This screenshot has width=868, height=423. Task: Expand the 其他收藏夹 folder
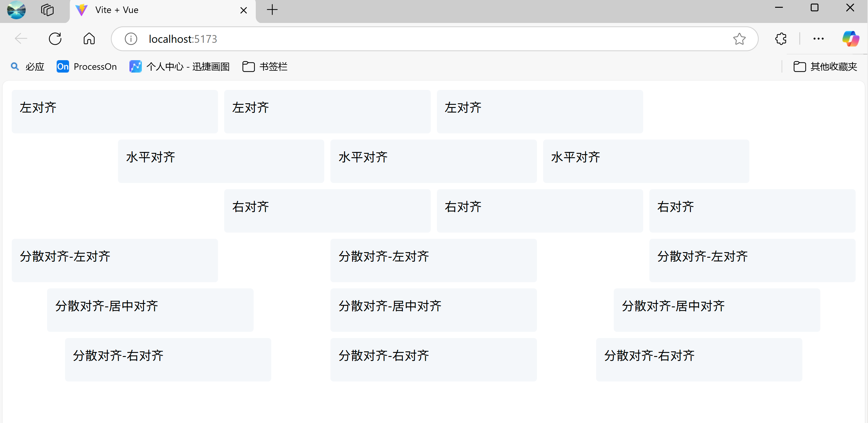click(x=825, y=66)
